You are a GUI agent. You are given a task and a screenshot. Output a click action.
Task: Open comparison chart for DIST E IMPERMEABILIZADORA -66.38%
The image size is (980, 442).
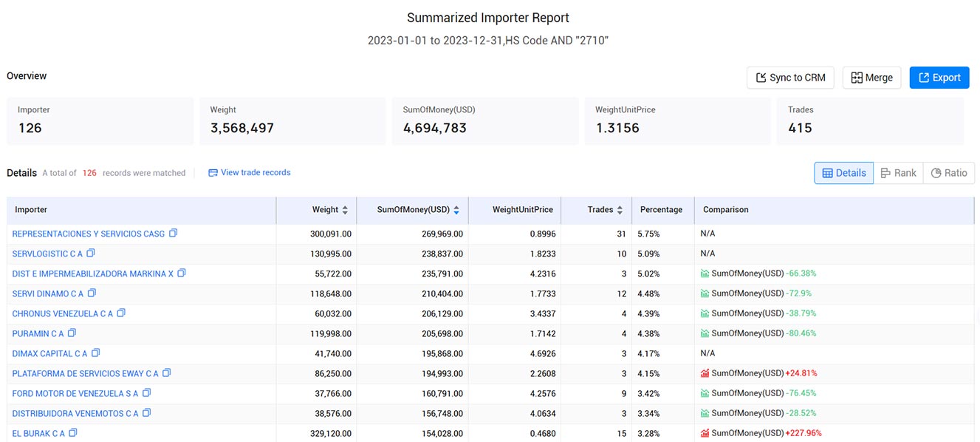[x=705, y=273]
